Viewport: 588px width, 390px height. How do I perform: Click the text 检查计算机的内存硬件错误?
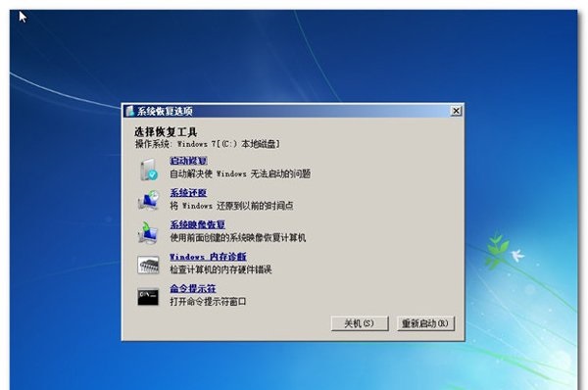point(220,269)
